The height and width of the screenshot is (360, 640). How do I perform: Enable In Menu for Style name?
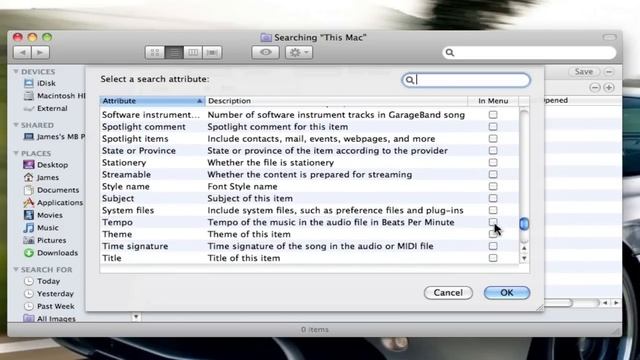pyautogui.click(x=493, y=186)
